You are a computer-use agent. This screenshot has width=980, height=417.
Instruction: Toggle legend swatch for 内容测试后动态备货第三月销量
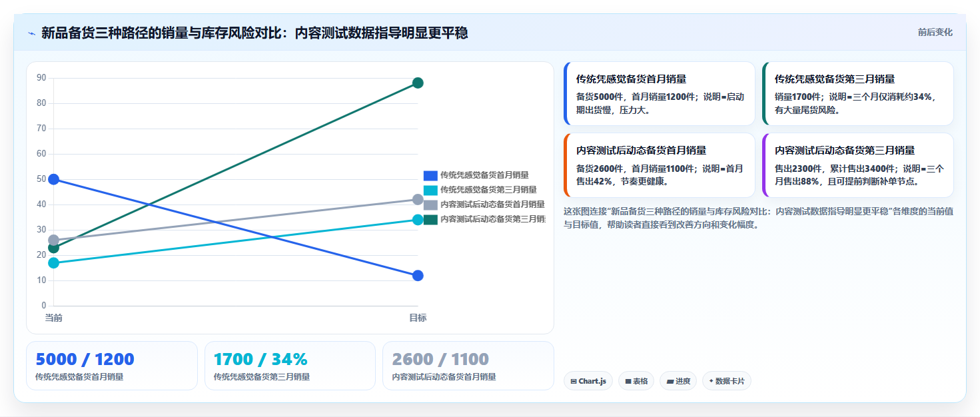coord(430,219)
